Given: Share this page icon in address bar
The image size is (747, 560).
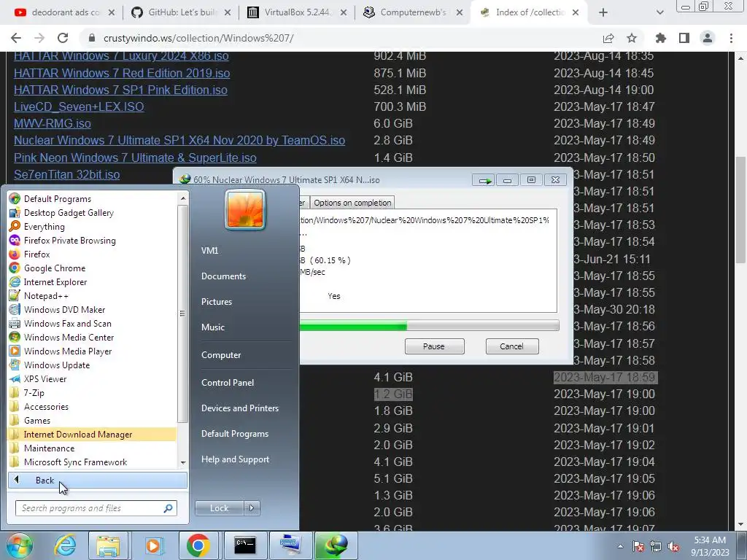Looking at the screenshot, I should 608,38.
